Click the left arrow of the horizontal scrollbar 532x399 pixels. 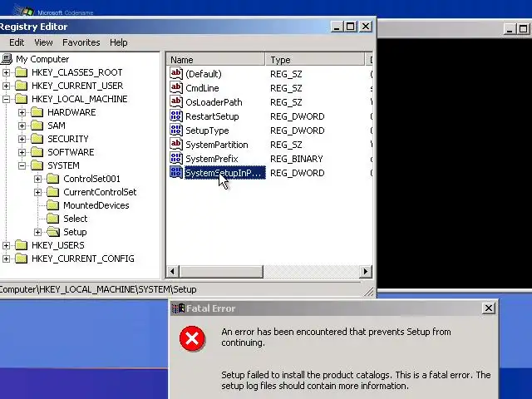click(x=172, y=272)
